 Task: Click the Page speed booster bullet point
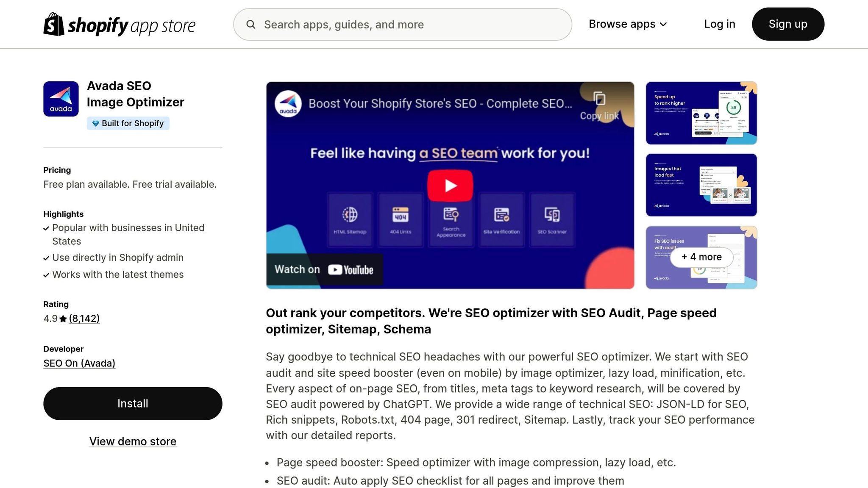(x=476, y=463)
